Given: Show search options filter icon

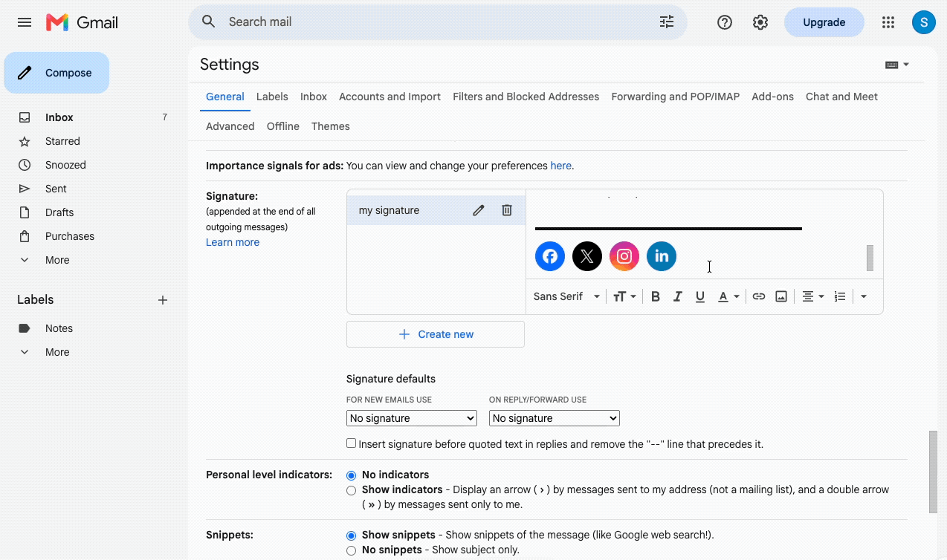Looking at the screenshot, I should 667,22.
